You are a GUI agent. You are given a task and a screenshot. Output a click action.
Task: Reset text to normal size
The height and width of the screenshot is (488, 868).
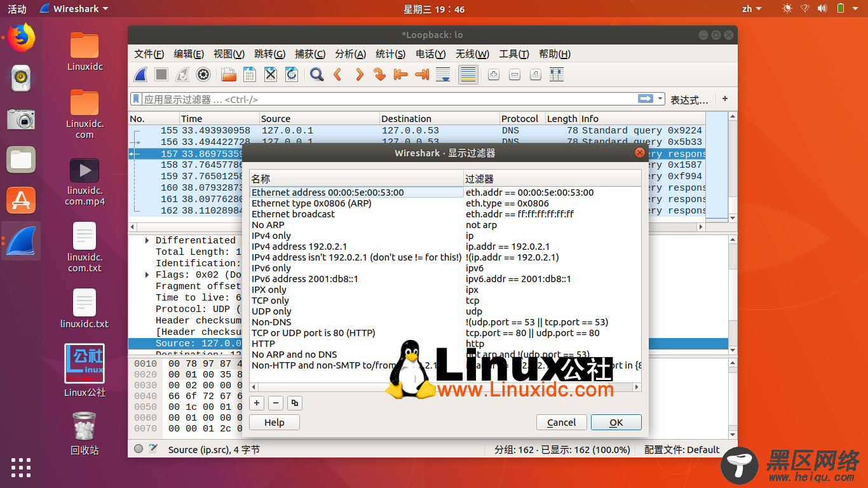click(x=536, y=74)
